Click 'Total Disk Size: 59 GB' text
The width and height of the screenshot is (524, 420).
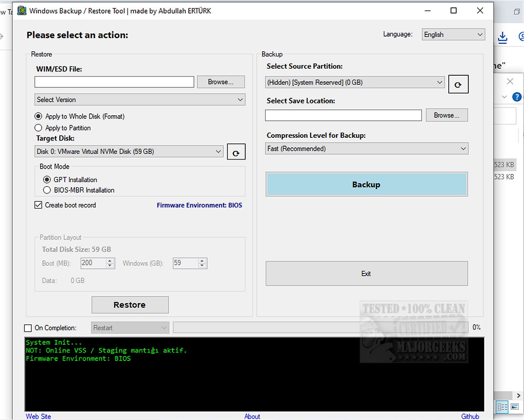pyautogui.click(x=77, y=249)
